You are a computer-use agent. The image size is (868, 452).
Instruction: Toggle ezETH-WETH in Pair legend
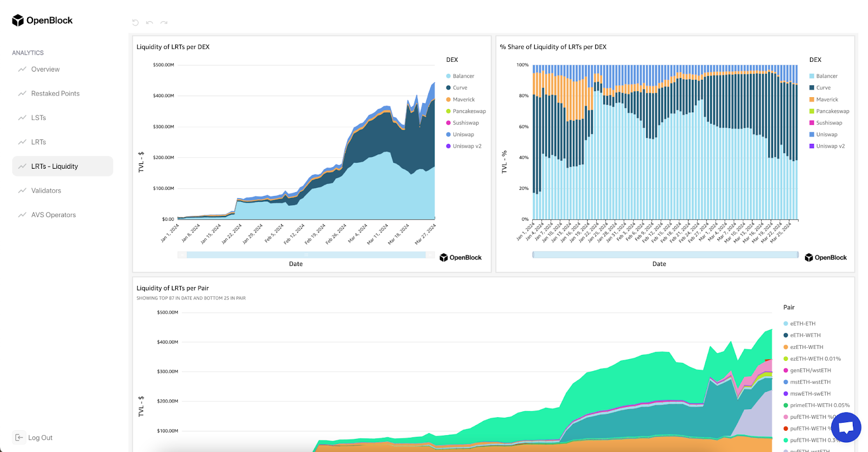(x=803, y=347)
